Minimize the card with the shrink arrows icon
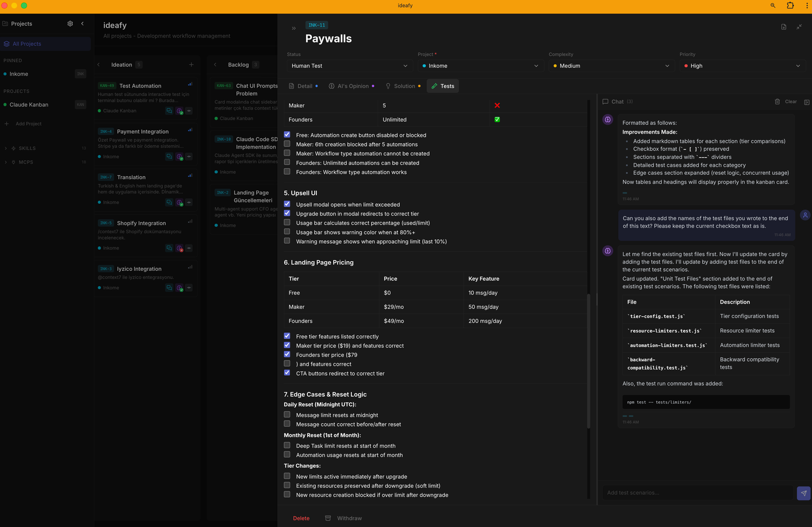The image size is (812, 527). pos(799,27)
